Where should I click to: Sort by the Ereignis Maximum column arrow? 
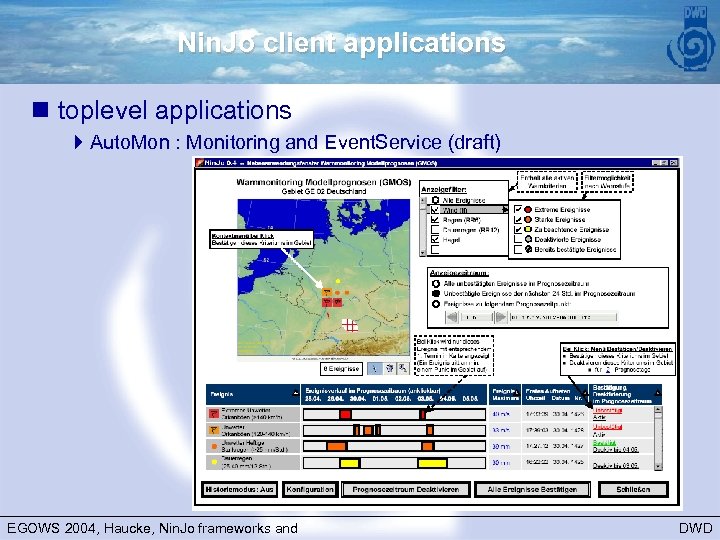coord(517,394)
